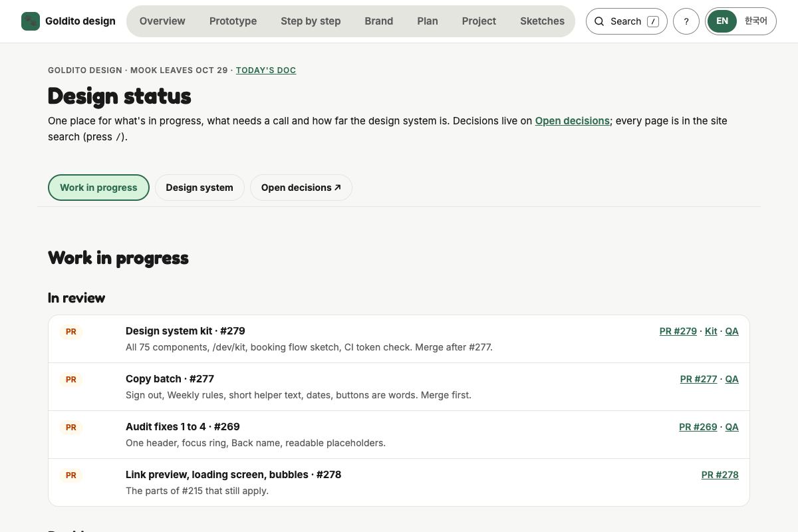Click the title 'Copy batch · #277'
798x532 pixels.
[x=170, y=379]
